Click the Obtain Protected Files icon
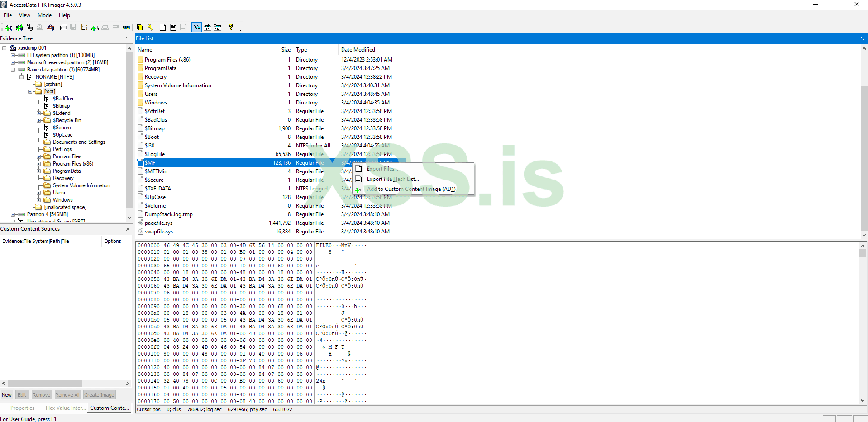Screen dimensions: 868x422 click(x=140, y=28)
